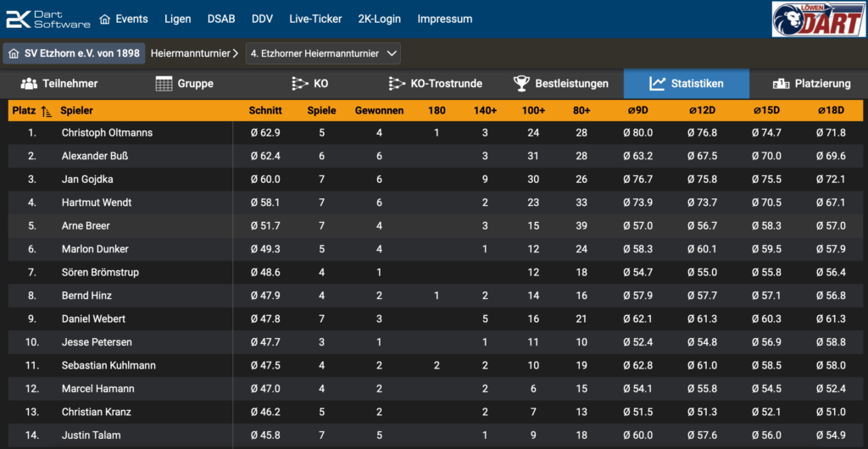This screenshot has height=449, width=868.
Task: Click the Gruppe table grid icon
Action: (x=164, y=84)
